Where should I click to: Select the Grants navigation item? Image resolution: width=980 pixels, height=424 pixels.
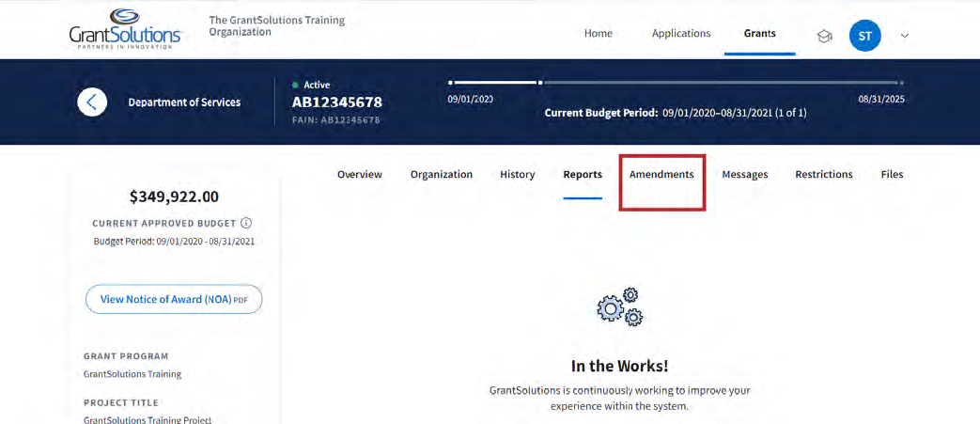pyautogui.click(x=759, y=34)
